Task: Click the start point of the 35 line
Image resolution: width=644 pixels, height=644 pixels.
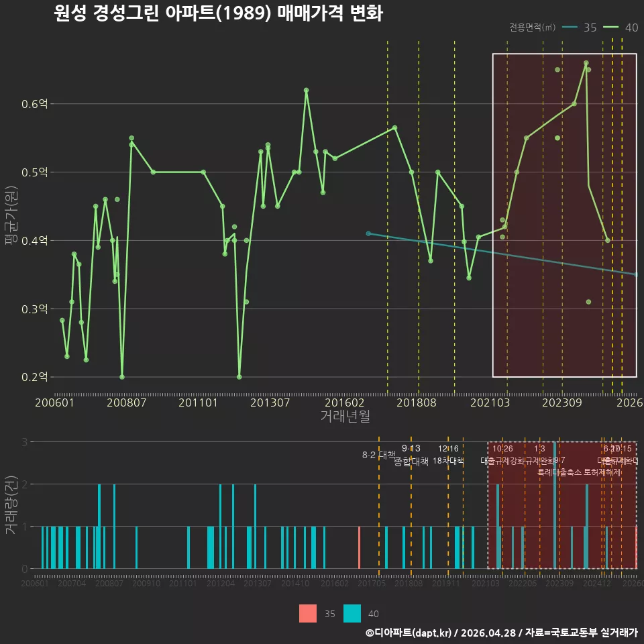Action: pos(368,233)
